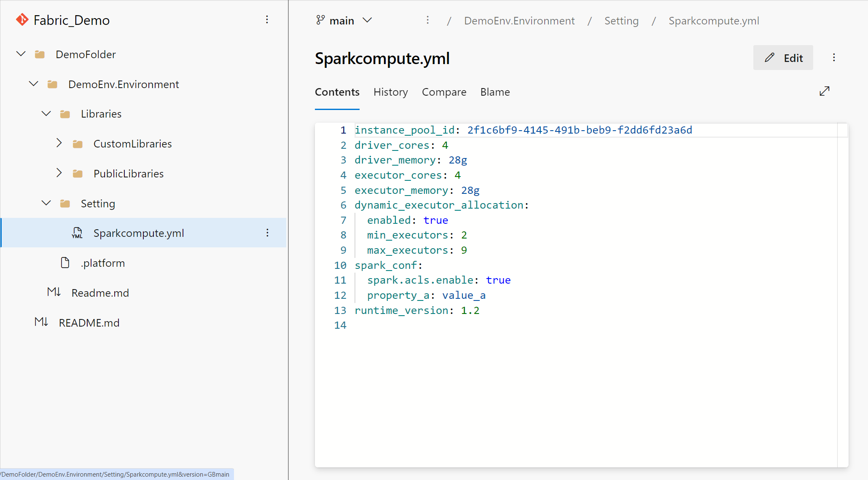Expand the PublicLibraries folder
This screenshot has width=868, height=480.
coord(60,173)
